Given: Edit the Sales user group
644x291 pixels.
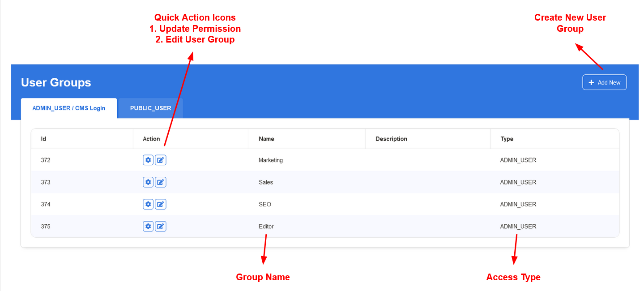Looking at the screenshot, I should tap(161, 182).
